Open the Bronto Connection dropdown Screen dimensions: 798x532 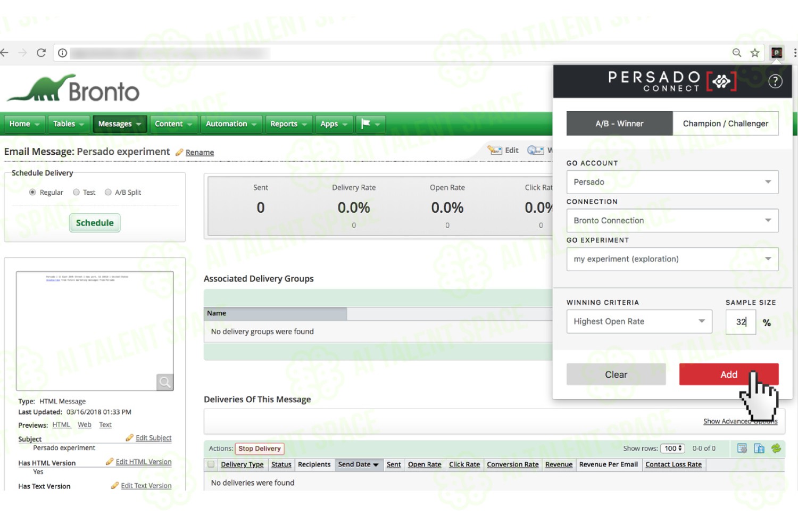(672, 220)
